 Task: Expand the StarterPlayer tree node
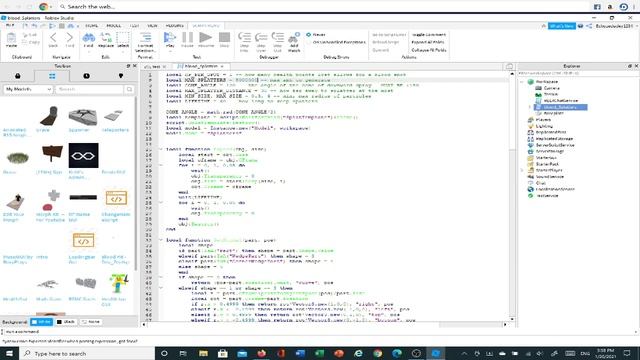[x=522, y=170]
